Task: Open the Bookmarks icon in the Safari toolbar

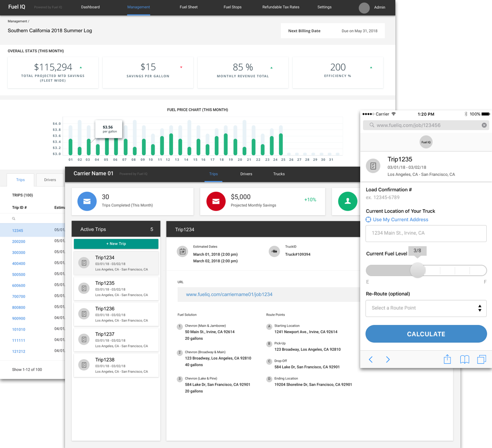Action: click(x=464, y=359)
